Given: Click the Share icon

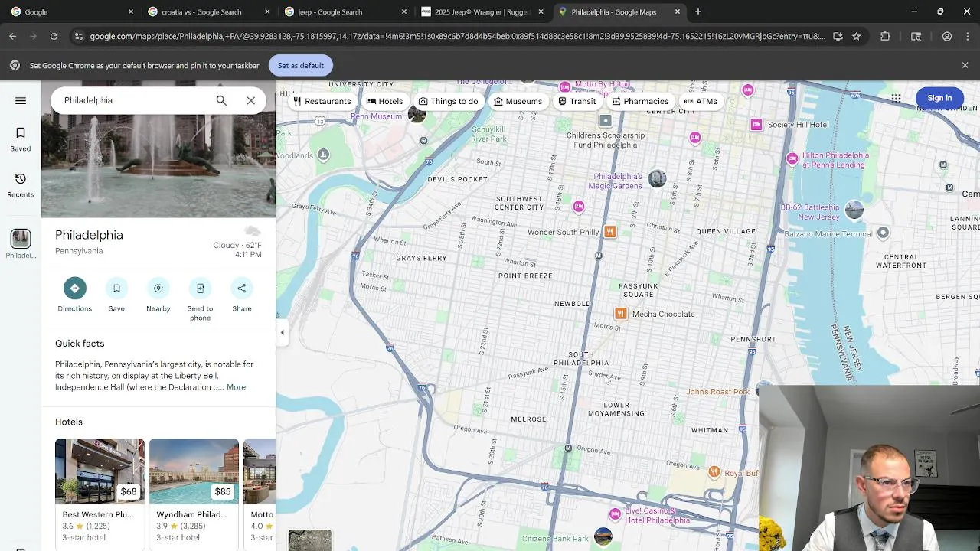Looking at the screenshot, I should click(242, 288).
